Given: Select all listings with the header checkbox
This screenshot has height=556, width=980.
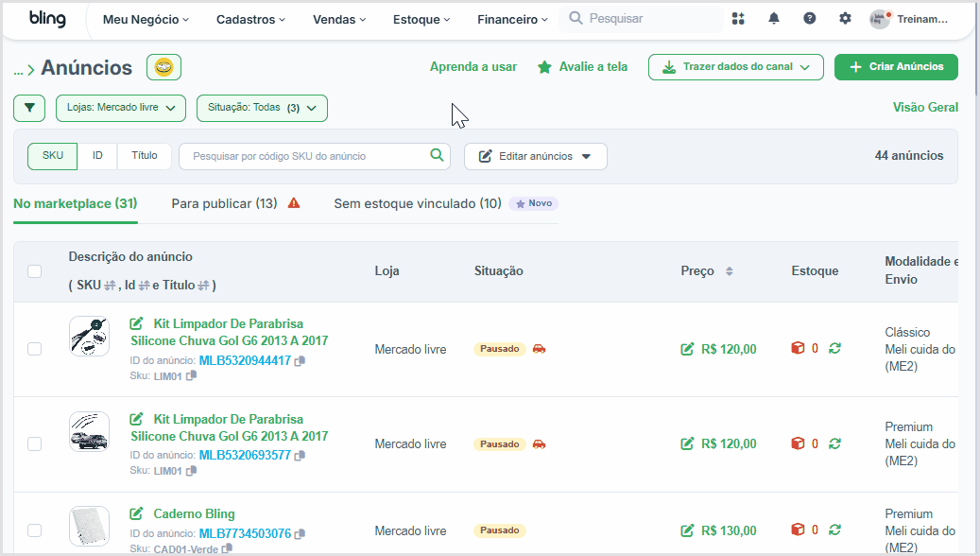Looking at the screenshot, I should pyautogui.click(x=34, y=271).
